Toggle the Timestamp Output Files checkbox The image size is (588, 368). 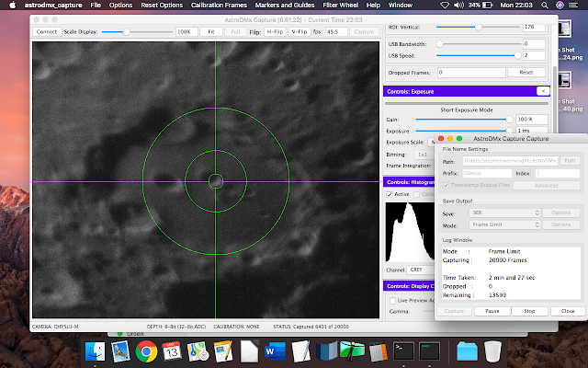click(x=446, y=185)
